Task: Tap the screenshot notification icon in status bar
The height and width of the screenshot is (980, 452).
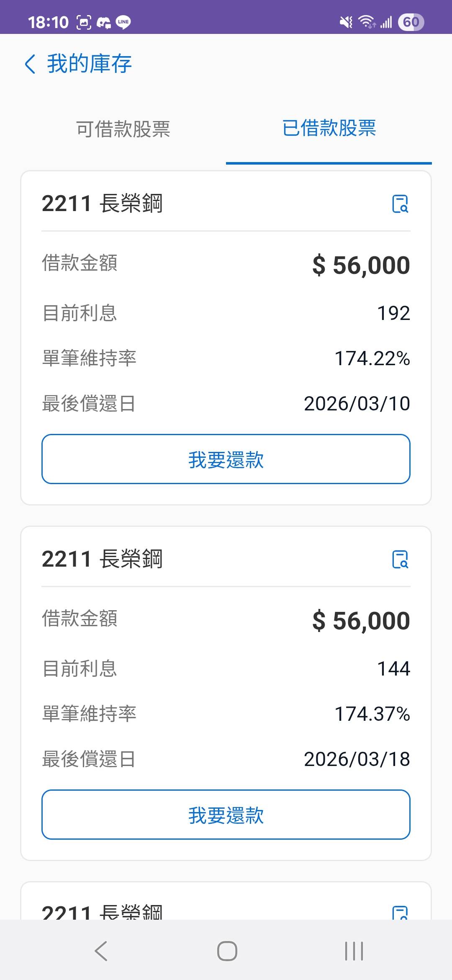Action: [x=84, y=22]
